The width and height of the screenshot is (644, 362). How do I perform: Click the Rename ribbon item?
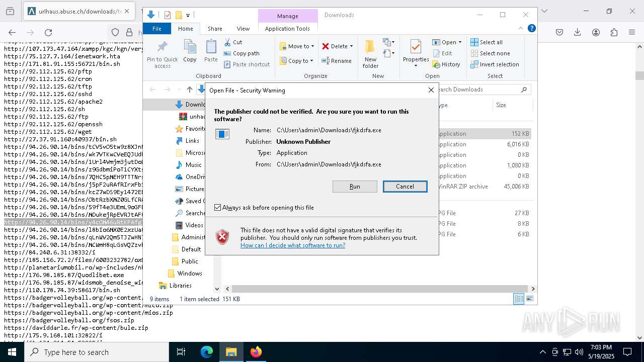pos(337,61)
